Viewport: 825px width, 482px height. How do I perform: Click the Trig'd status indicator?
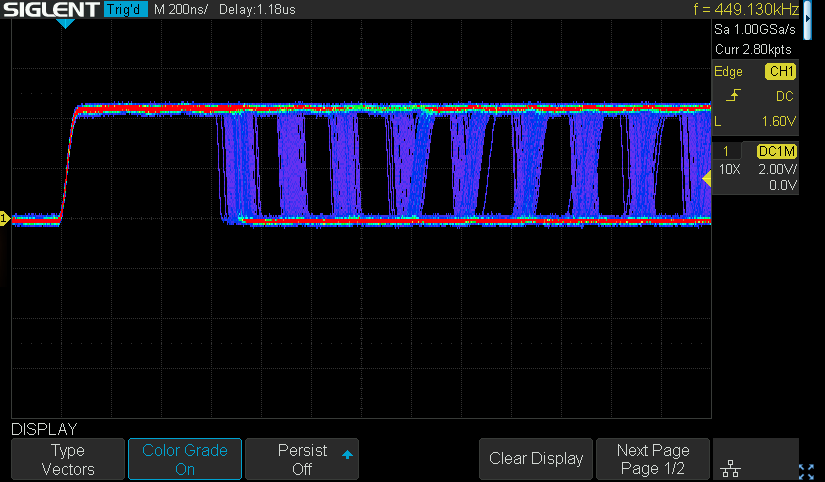[x=125, y=9]
